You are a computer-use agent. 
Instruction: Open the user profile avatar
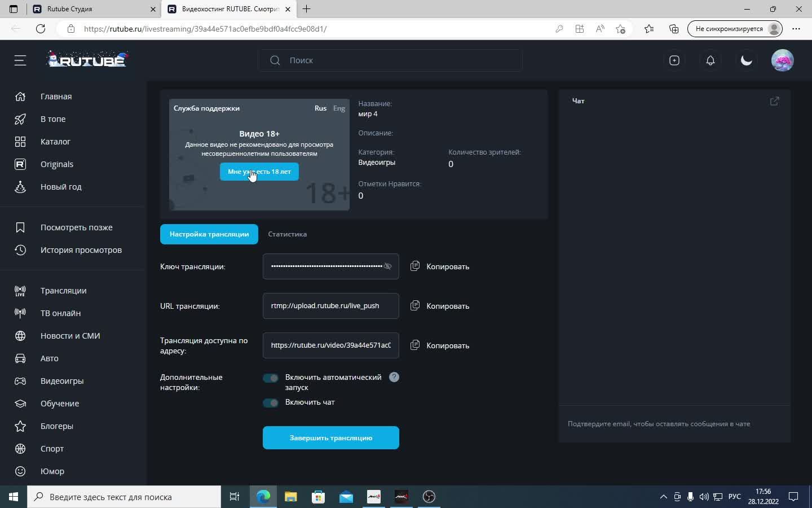[783, 60]
